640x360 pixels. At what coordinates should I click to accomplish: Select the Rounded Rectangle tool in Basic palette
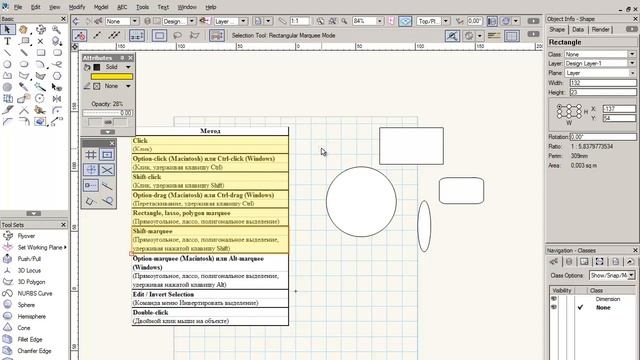57,53
